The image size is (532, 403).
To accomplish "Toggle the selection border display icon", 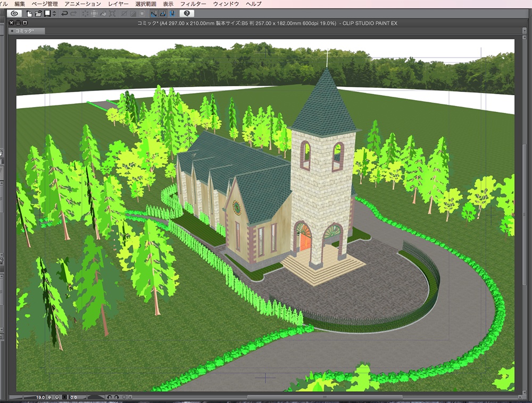I will [x=143, y=14].
